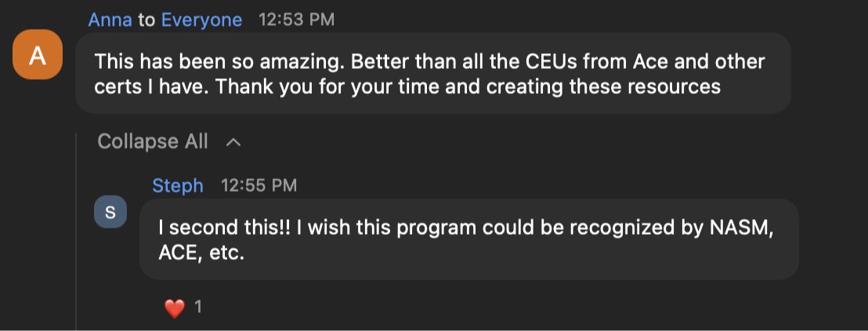The image size is (868, 331).
Task: Click Anna's orange avatar icon
Action: (38, 55)
